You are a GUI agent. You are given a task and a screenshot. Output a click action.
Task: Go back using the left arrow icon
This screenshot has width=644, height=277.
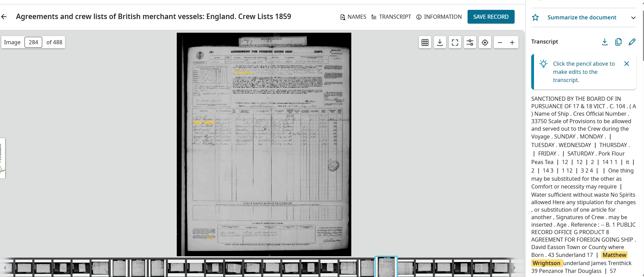[4, 17]
